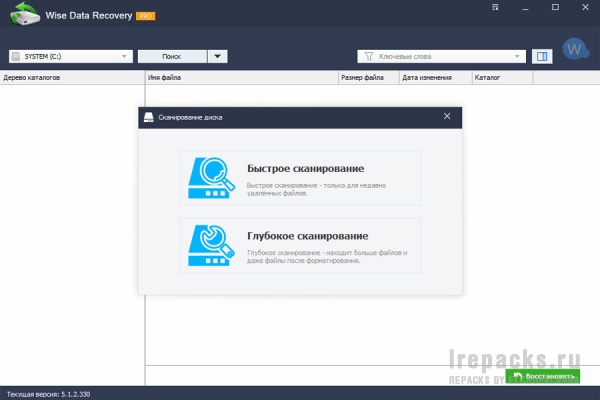This screenshot has width=600, height=400.
Task: Open the Wise account W avatar icon
Action: tap(575, 49)
